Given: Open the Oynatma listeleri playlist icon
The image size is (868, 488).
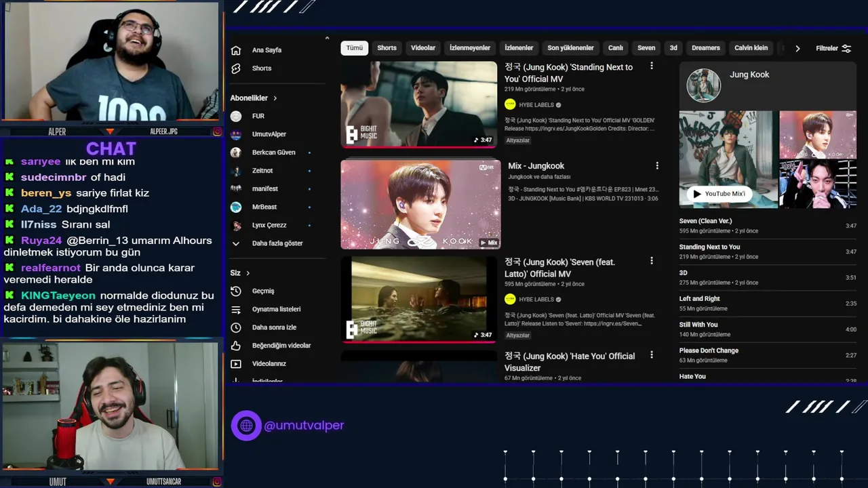Looking at the screenshot, I should [236, 309].
